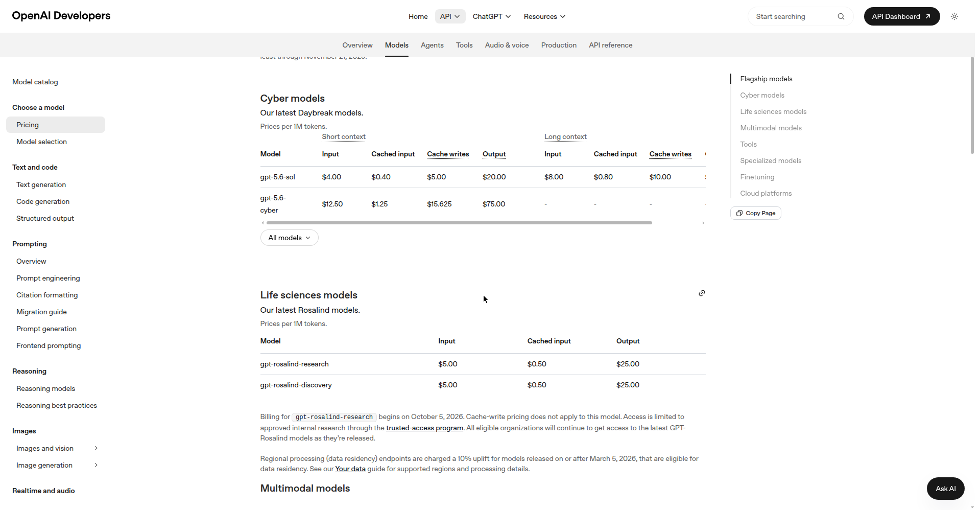This screenshot has width=980, height=510.
Task: Click the OpenAI Developers logo
Action: (x=61, y=16)
